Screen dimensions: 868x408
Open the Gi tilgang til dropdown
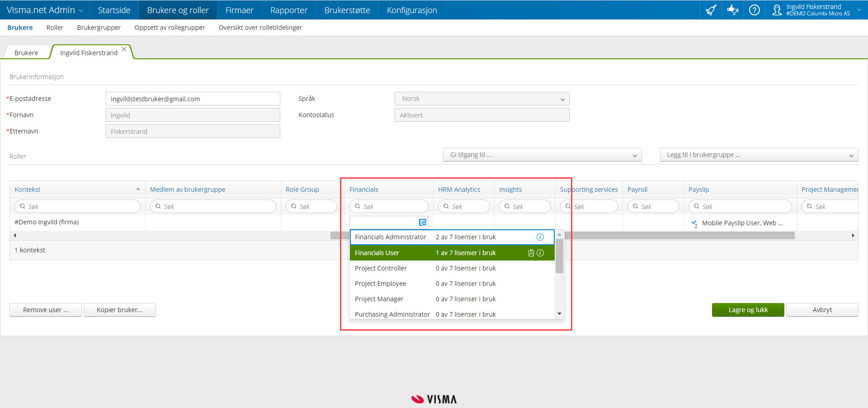(542, 155)
